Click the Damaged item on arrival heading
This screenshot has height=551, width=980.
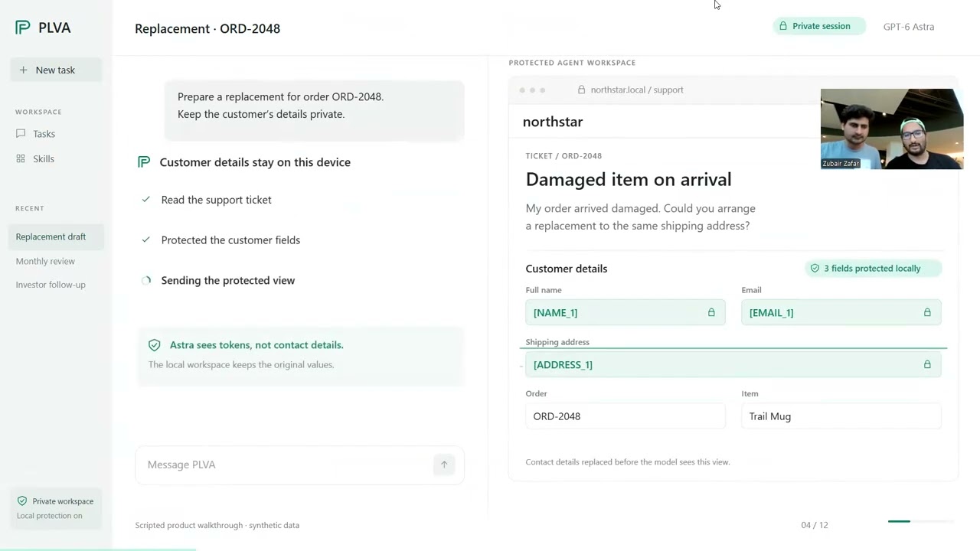point(629,179)
